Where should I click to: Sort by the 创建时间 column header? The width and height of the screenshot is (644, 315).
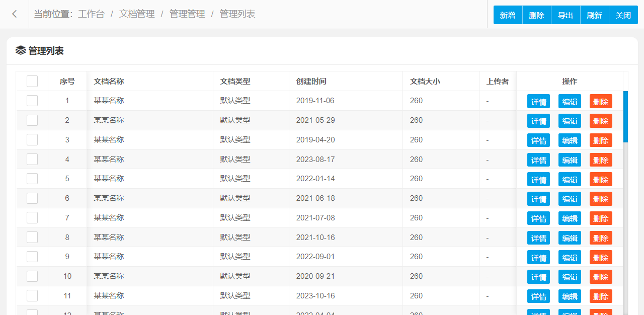click(x=311, y=81)
